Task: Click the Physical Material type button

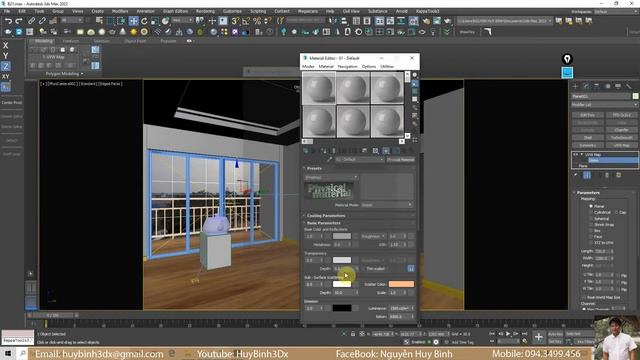Action: coord(400,160)
